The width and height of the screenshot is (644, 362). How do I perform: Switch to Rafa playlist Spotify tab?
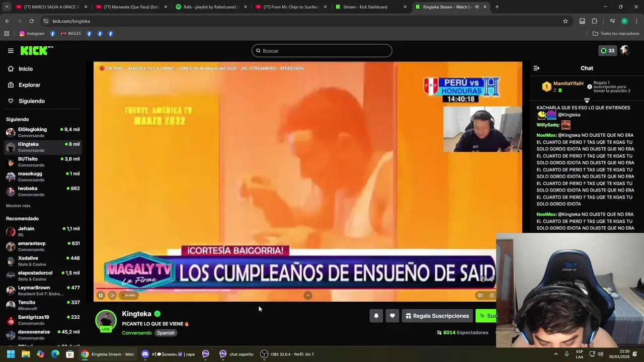pyautogui.click(x=210, y=7)
